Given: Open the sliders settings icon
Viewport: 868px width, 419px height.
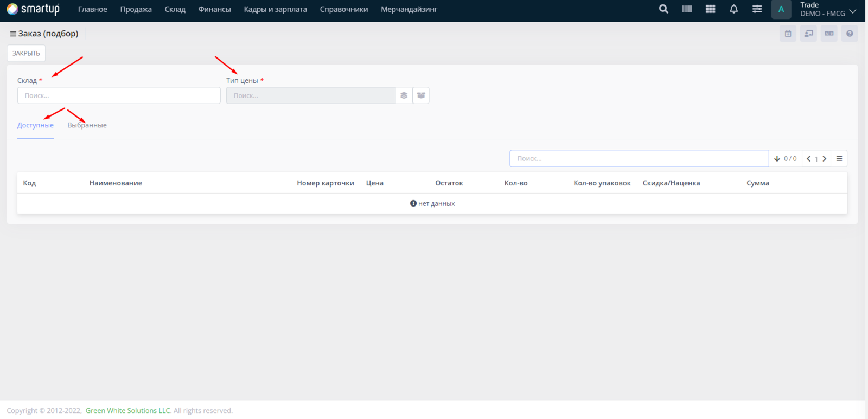Looking at the screenshot, I should click(757, 9).
